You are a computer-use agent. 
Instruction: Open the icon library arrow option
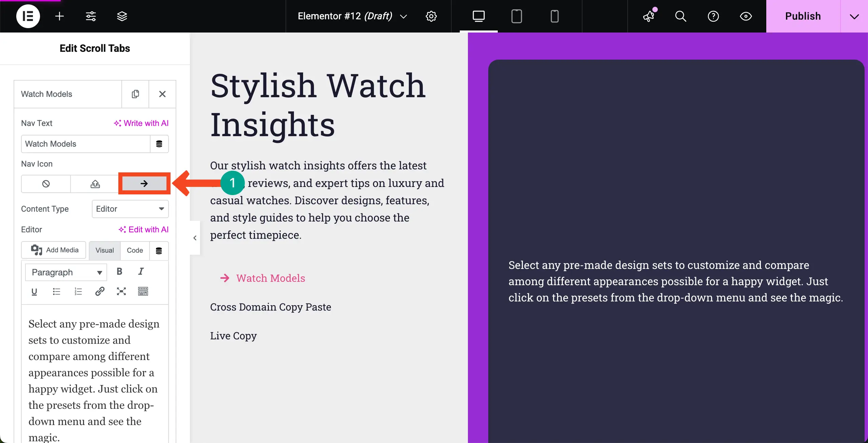pyautogui.click(x=144, y=183)
